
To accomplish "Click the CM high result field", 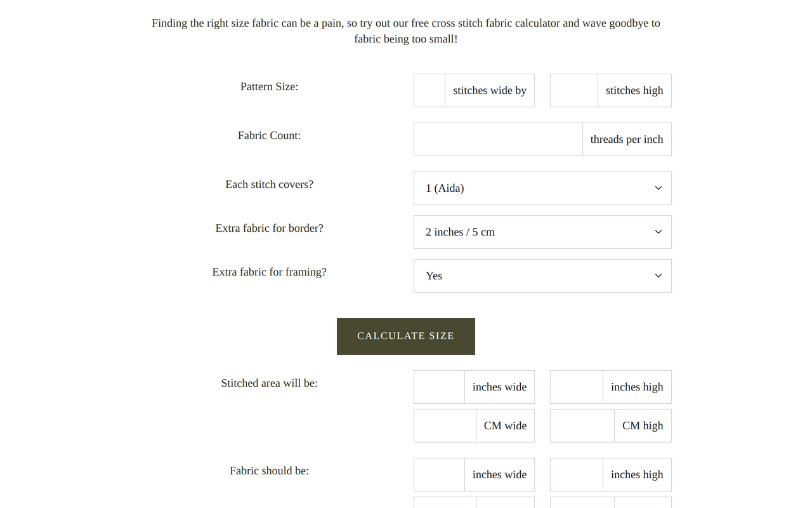I will pyautogui.click(x=581, y=425).
